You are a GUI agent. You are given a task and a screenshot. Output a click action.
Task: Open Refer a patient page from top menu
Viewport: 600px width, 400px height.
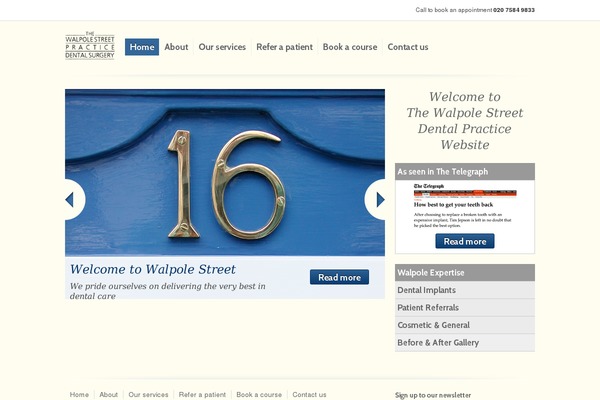point(284,47)
